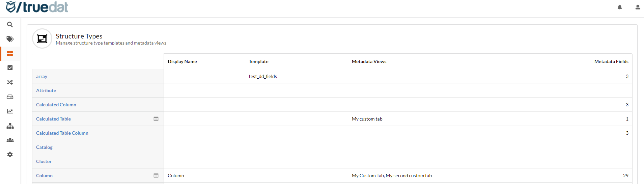Open the user profile menu

click(638, 7)
